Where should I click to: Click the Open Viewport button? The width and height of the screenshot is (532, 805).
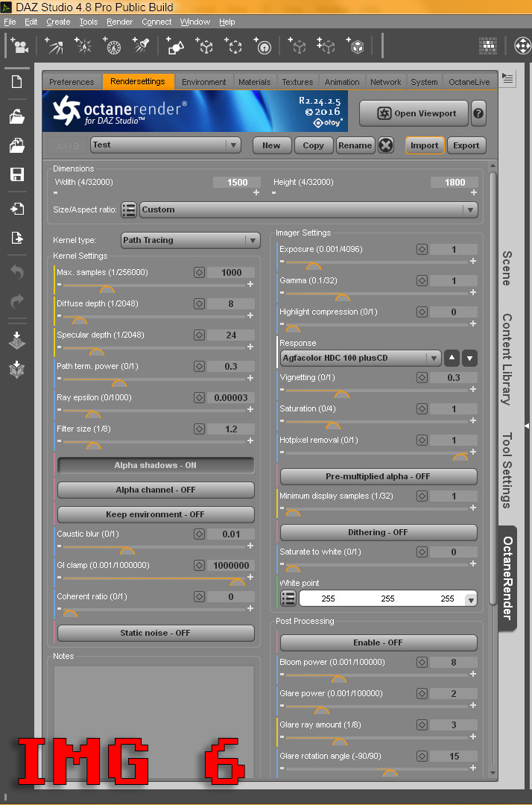[414, 113]
